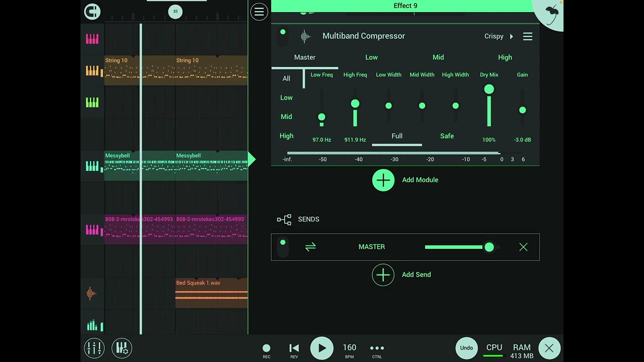The height and width of the screenshot is (362, 644).
Task: Open the mixer faders icon
Action: [x=94, y=348]
